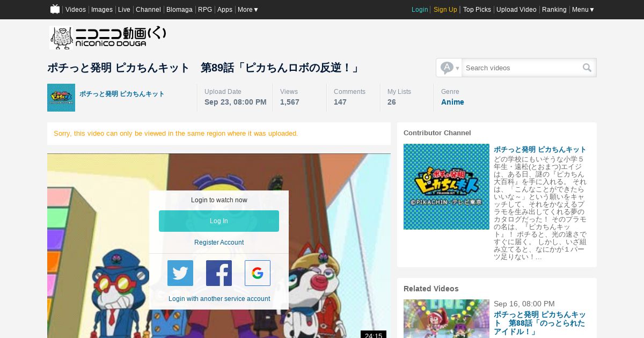The width and height of the screenshot is (644, 338).
Task: Focus the Search videos input field
Action: coord(521,68)
